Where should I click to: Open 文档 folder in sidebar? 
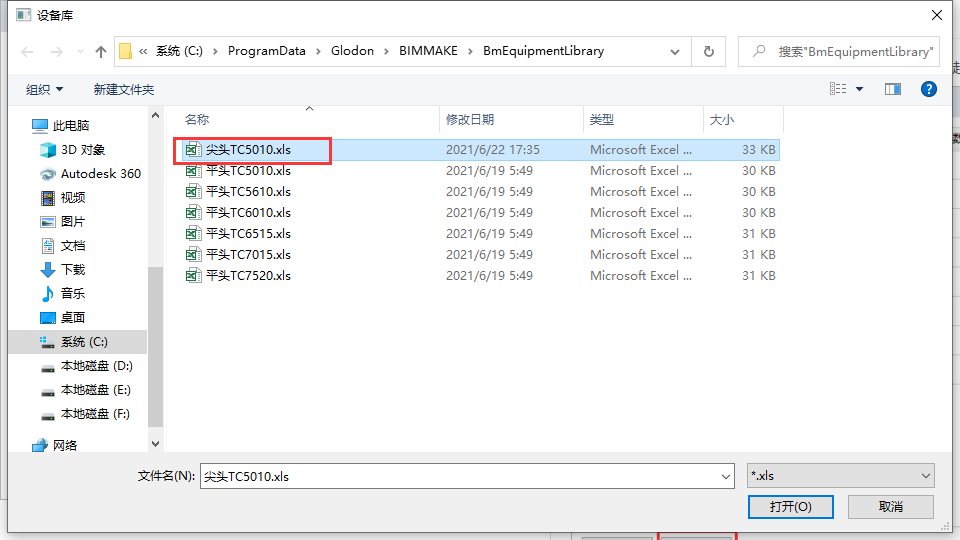click(x=72, y=246)
